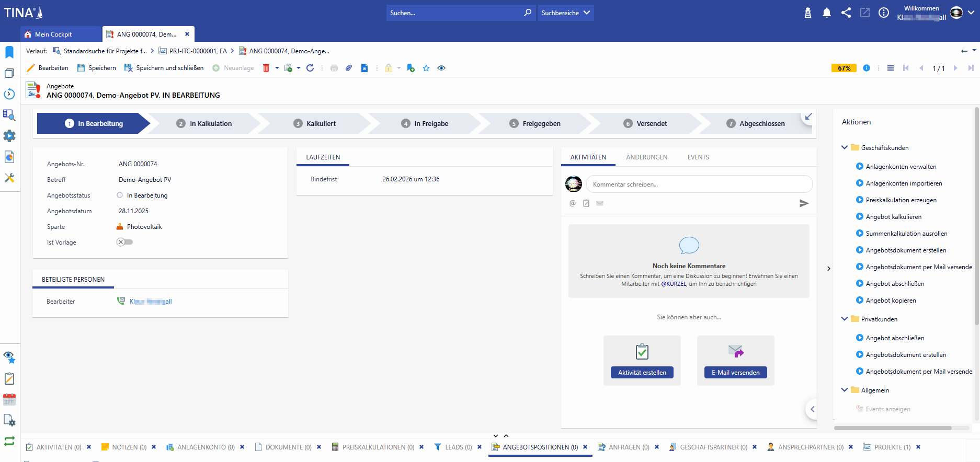Click the paperclip attachment icon

(x=349, y=68)
